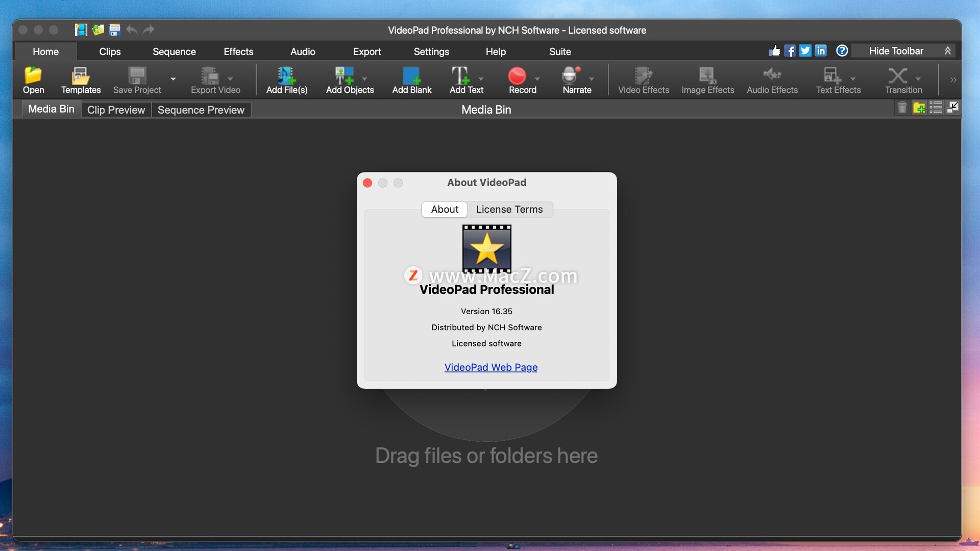Switch to License Terms tab
Screen dimensions: 980x551
(x=509, y=209)
